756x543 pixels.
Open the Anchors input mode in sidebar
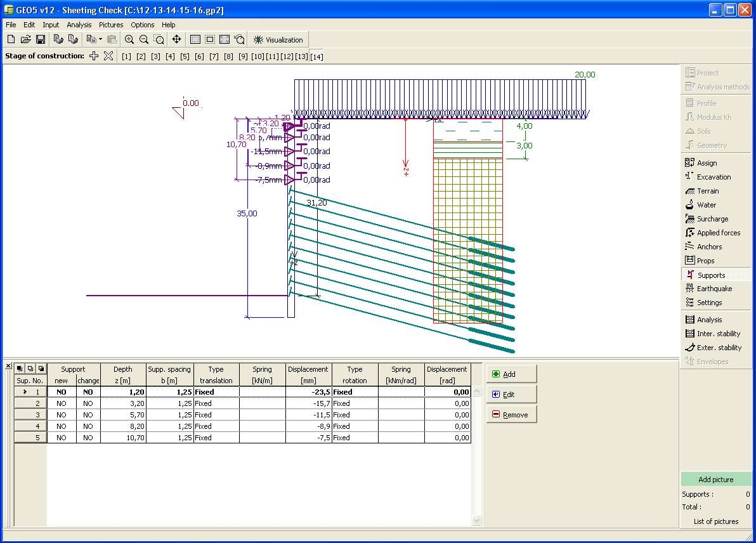pos(709,247)
